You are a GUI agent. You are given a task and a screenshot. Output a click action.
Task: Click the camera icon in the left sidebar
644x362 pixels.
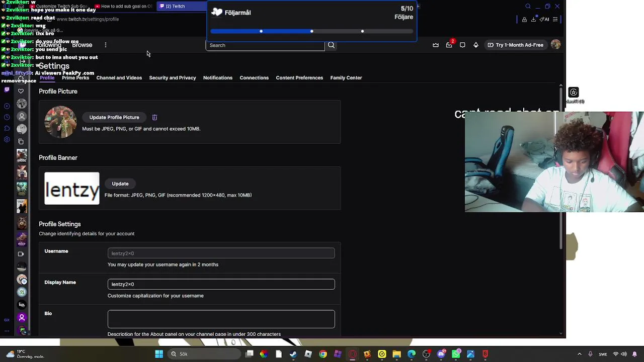coord(21,254)
